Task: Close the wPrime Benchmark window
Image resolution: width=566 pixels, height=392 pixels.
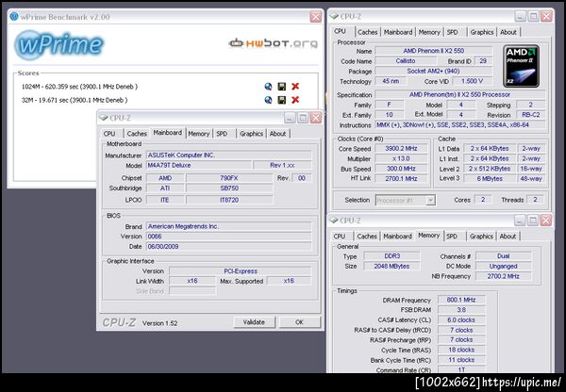Action: click(315, 17)
